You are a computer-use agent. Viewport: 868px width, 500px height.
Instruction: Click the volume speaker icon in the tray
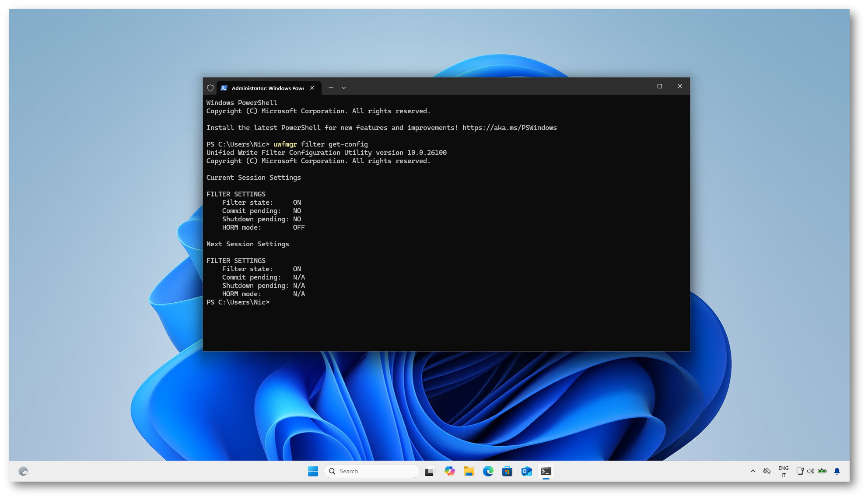[x=811, y=471]
